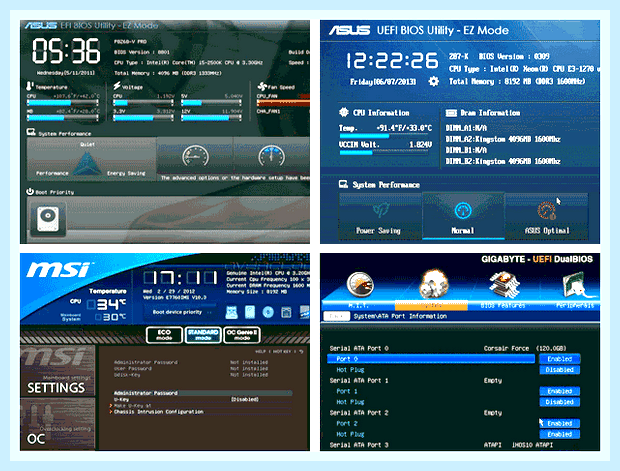Click the 34°C CPU temperature in MSI
Viewport: 620px width, 471px height.
[x=106, y=304]
